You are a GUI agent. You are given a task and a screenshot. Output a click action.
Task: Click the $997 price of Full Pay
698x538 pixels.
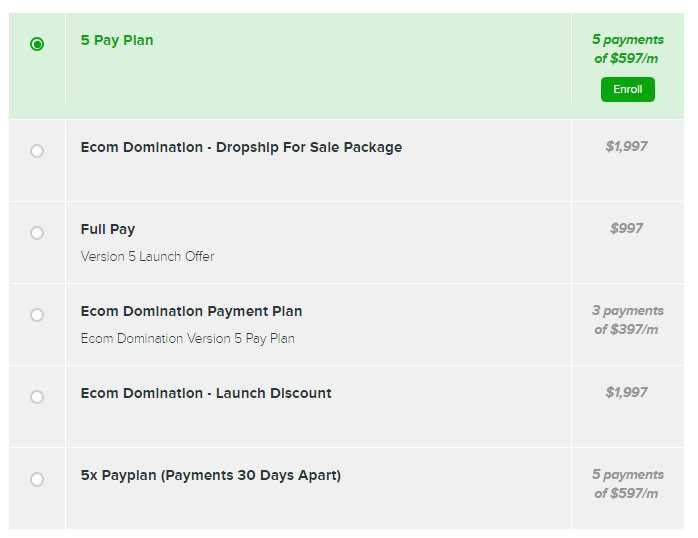[x=627, y=228]
